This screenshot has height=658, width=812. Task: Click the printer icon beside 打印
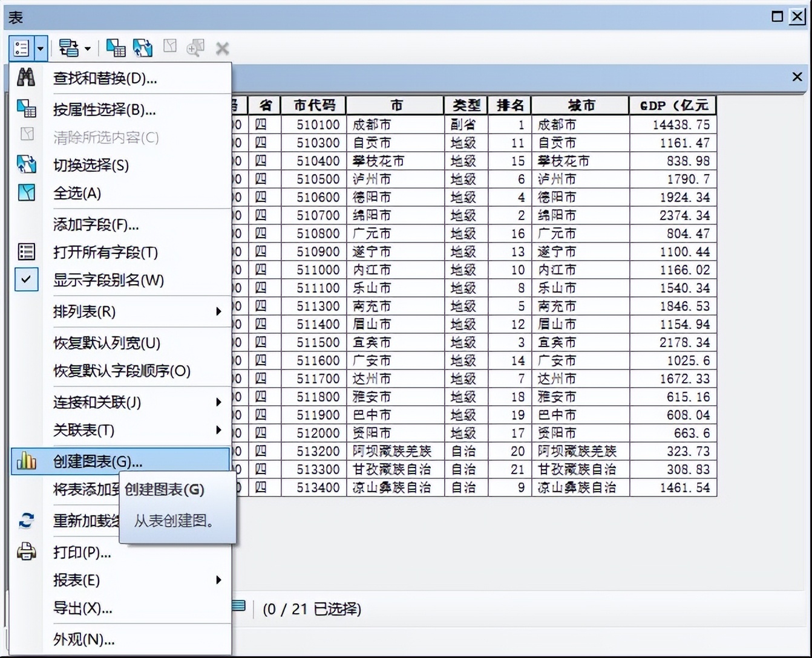click(x=27, y=552)
